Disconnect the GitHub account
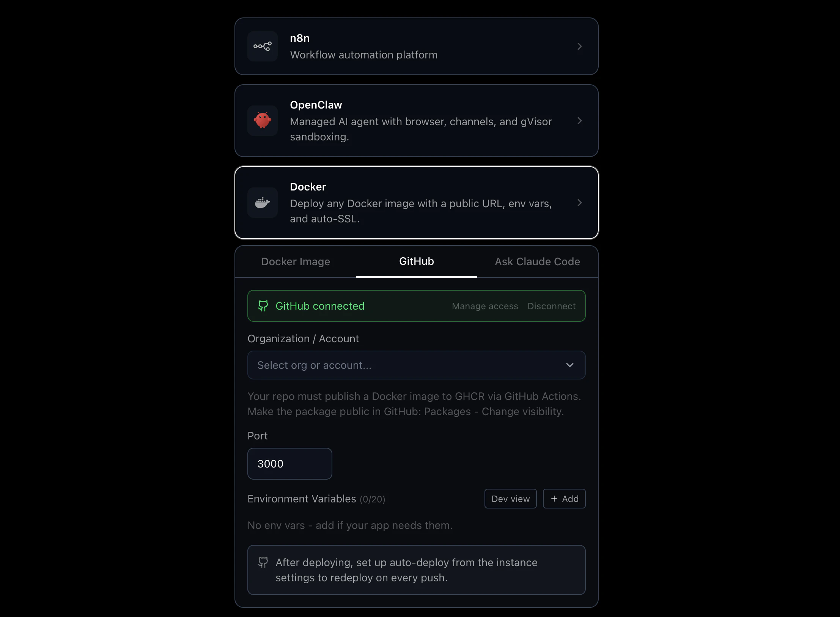The image size is (840, 617). pos(552,306)
